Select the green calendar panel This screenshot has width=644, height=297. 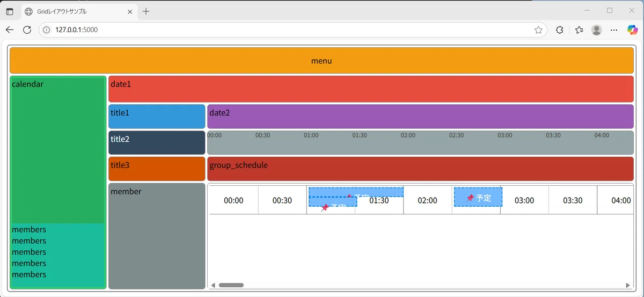coord(58,150)
